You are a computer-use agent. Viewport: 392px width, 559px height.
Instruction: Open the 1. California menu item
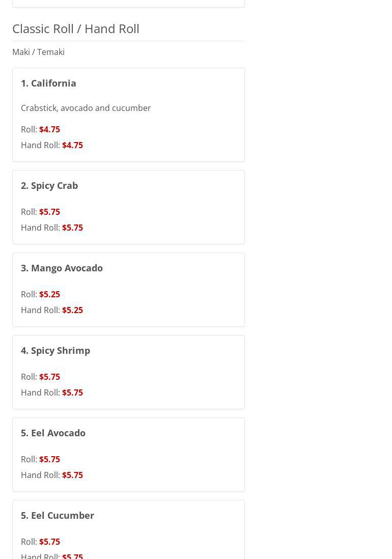(x=48, y=83)
